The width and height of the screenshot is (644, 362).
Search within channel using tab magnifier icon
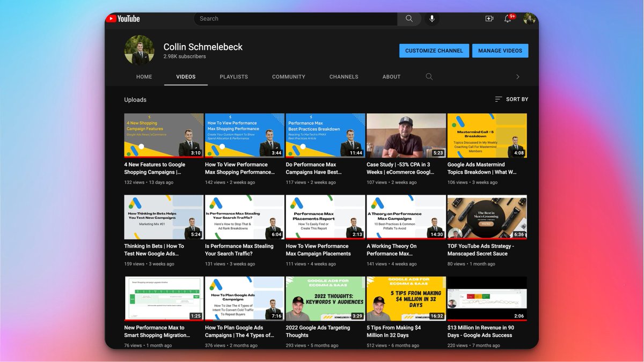[429, 77]
